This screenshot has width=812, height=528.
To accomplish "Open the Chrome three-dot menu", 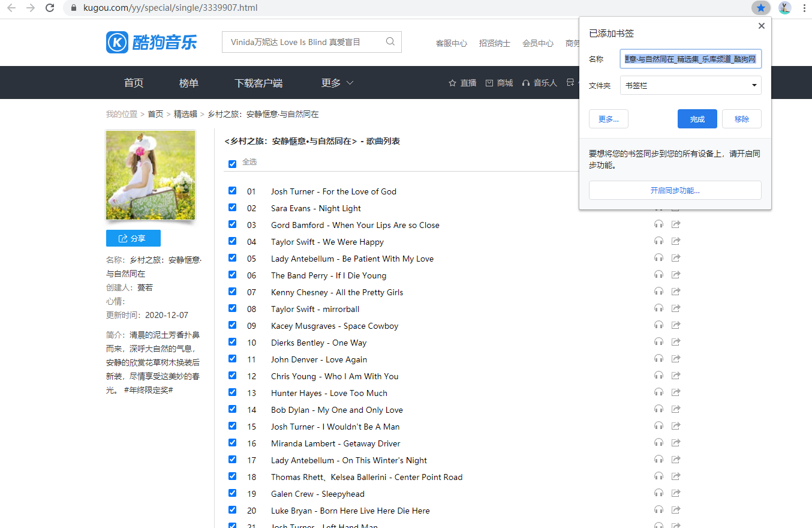I will click(x=804, y=8).
